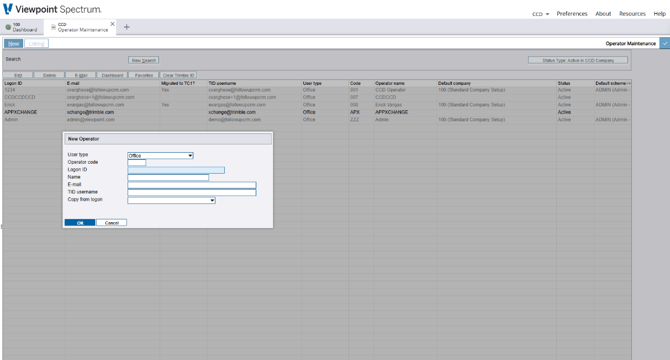Click operator name cell CCD Operator
This screenshot has width=670, height=360.
point(406,90)
